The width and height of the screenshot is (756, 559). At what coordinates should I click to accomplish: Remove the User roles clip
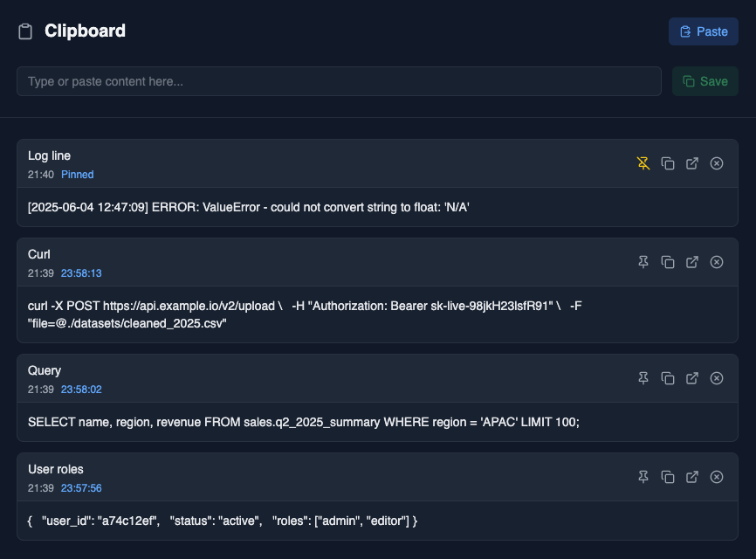point(717,477)
